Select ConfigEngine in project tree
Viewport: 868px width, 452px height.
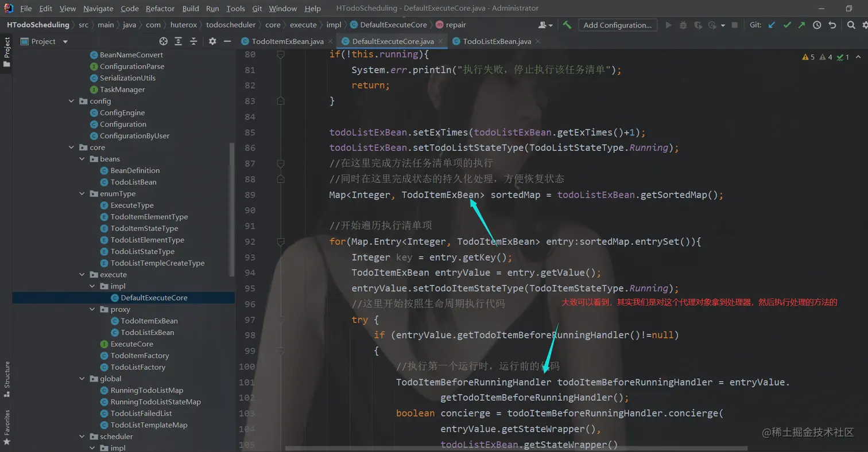pos(118,112)
